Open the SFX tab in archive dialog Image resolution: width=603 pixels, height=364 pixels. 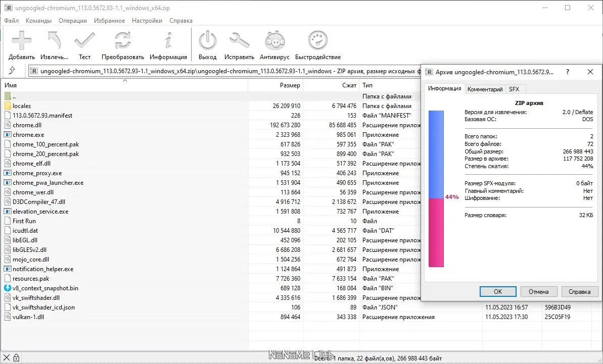click(515, 89)
